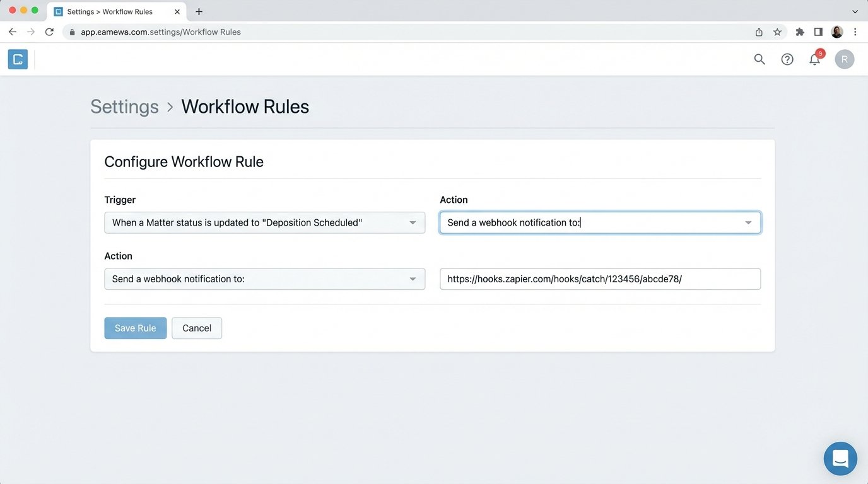Open a new browser tab
868x484 pixels.
point(199,11)
